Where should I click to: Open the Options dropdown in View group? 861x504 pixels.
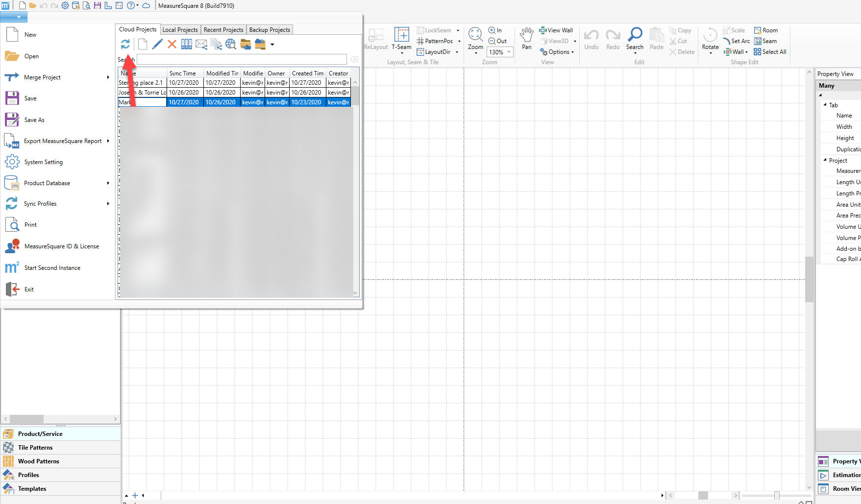click(557, 52)
